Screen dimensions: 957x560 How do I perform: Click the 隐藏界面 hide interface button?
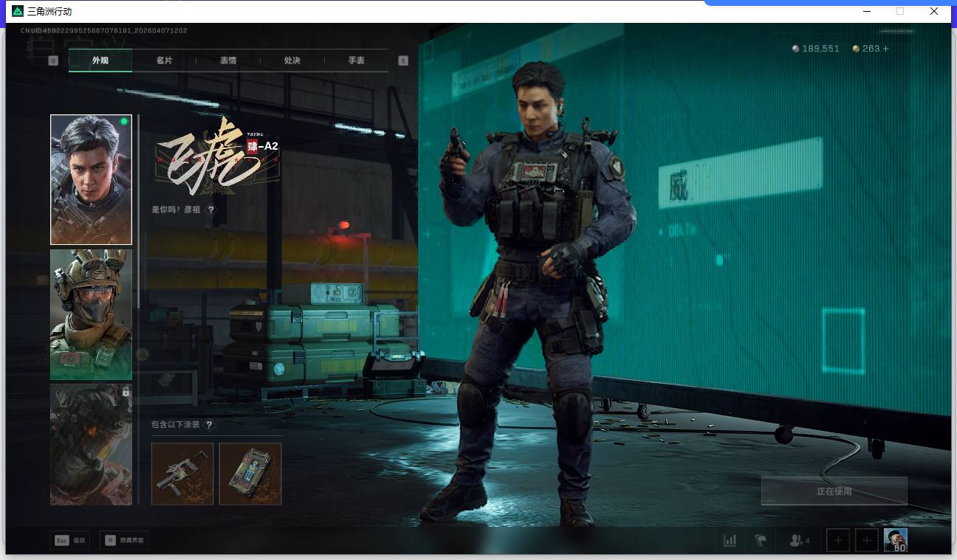124,540
